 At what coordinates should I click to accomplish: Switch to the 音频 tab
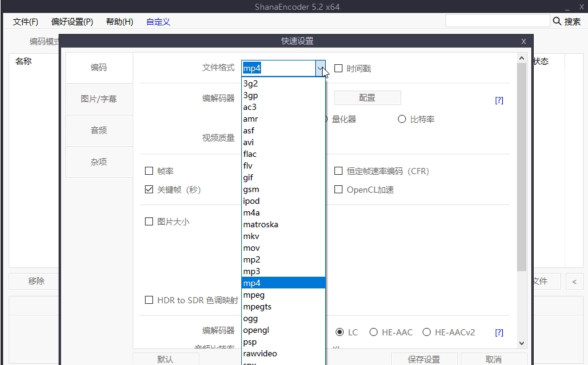pyautogui.click(x=99, y=130)
